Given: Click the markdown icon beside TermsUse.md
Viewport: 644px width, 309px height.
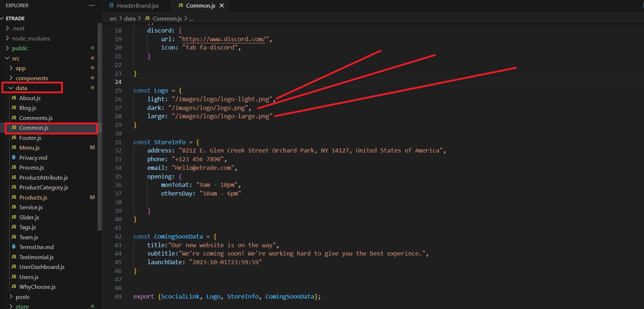Looking at the screenshot, I should click(14, 246).
